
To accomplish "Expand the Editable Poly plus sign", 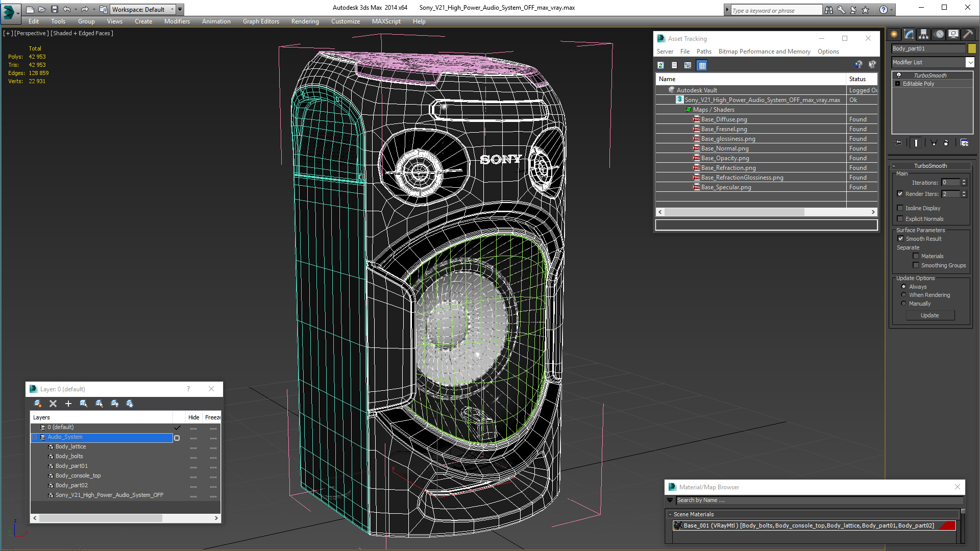I will (x=898, y=84).
